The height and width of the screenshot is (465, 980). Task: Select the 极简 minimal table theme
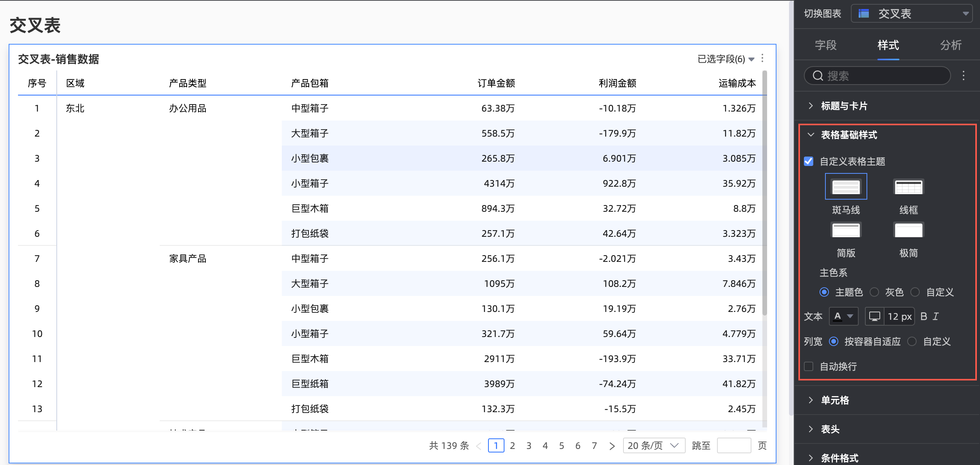click(x=908, y=230)
